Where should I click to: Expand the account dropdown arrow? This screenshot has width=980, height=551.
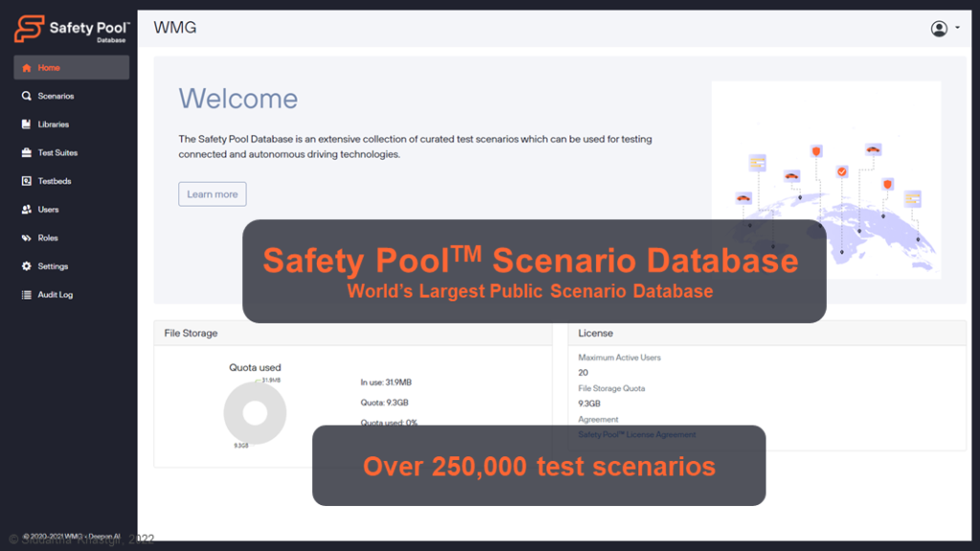pyautogui.click(x=957, y=28)
